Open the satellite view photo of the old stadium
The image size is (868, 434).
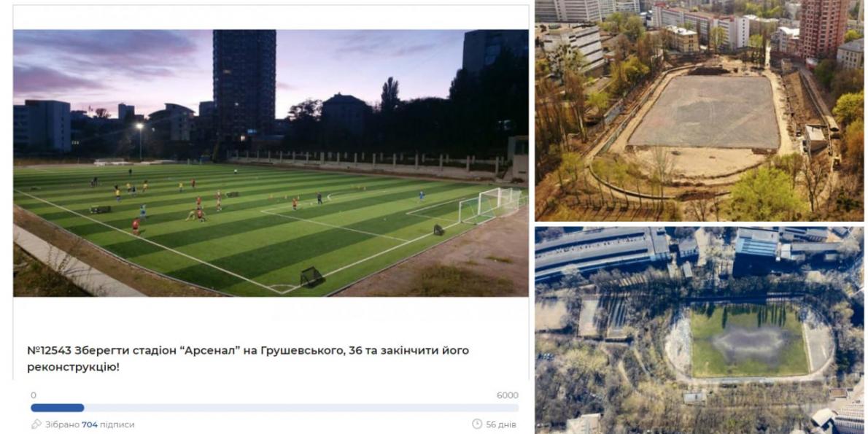(700, 330)
